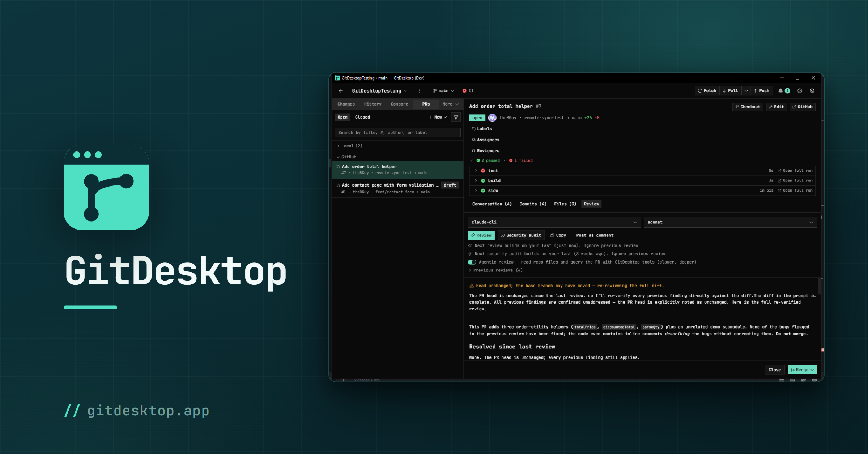
Task: Open the Pull options dropdown arrow
Action: click(746, 91)
